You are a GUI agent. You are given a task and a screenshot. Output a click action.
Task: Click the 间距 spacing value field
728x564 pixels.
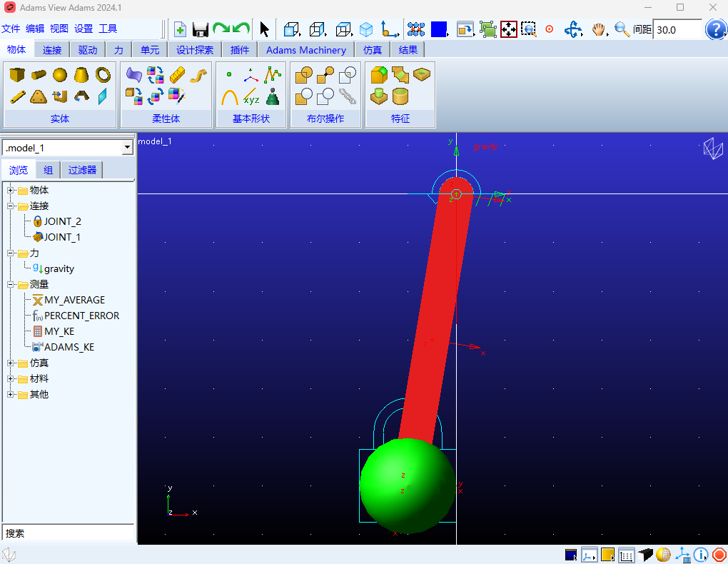(677, 30)
